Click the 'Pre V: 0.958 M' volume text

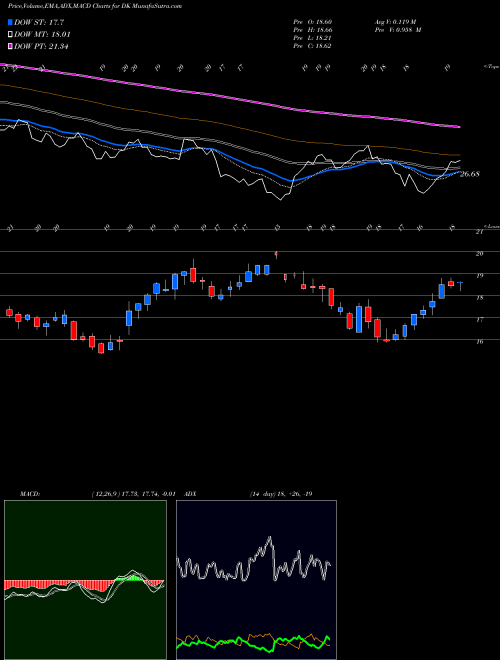pos(397,30)
